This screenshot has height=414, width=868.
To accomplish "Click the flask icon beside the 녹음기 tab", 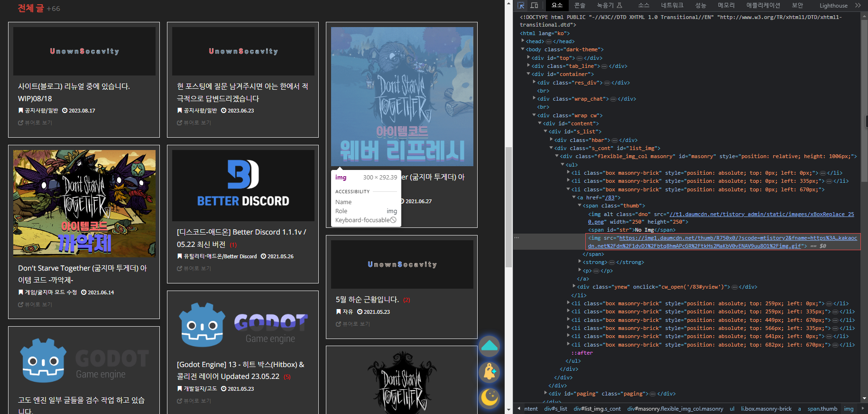I will (x=619, y=5).
